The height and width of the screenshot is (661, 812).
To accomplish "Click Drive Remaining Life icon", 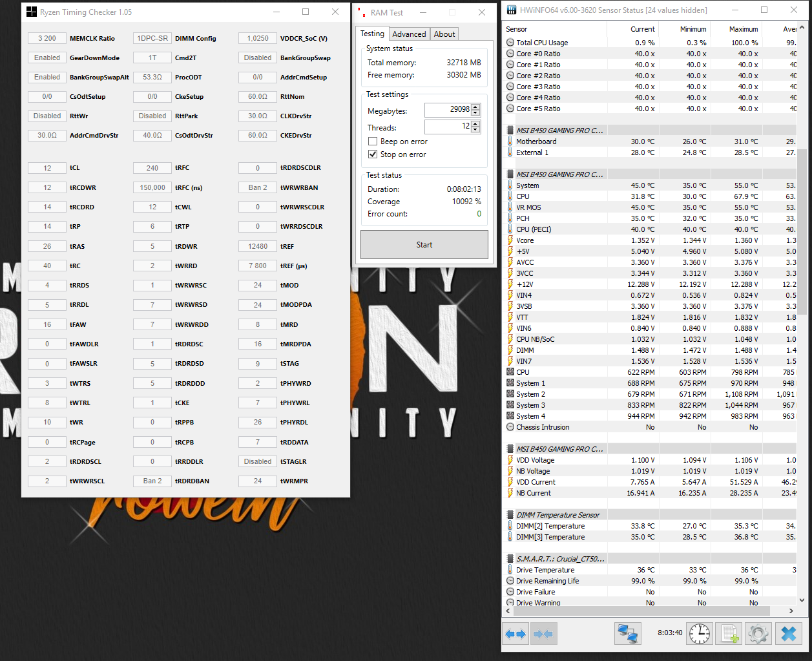I will pyautogui.click(x=510, y=581).
